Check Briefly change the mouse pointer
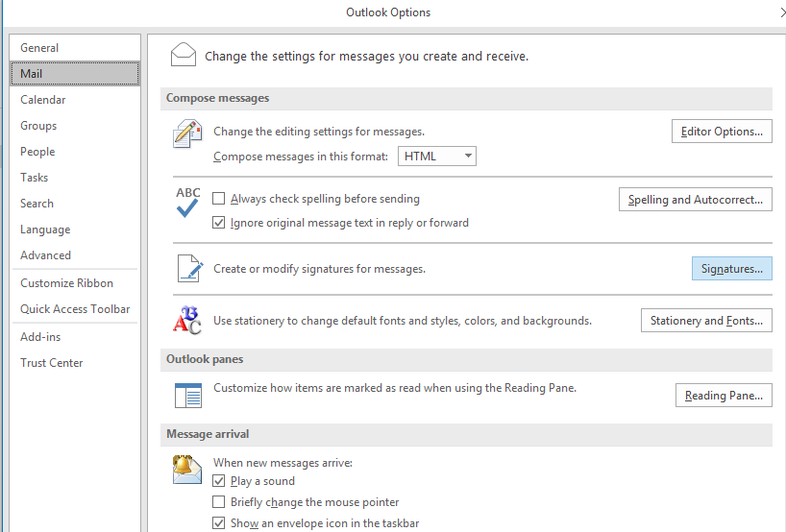This screenshot has width=786, height=532. tap(218, 502)
